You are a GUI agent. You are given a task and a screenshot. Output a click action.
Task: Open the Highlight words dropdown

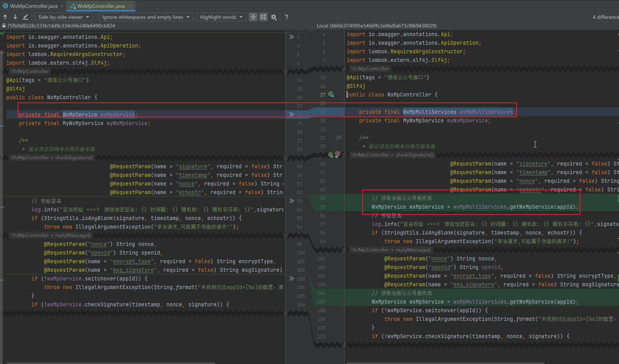coord(221,17)
